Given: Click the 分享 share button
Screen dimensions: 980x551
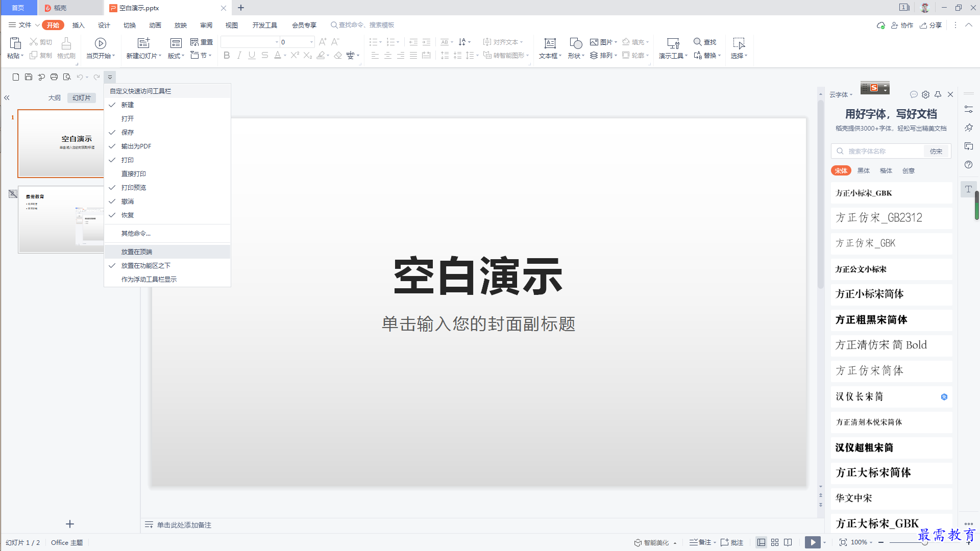Looking at the screenshot, I should 930,25.
